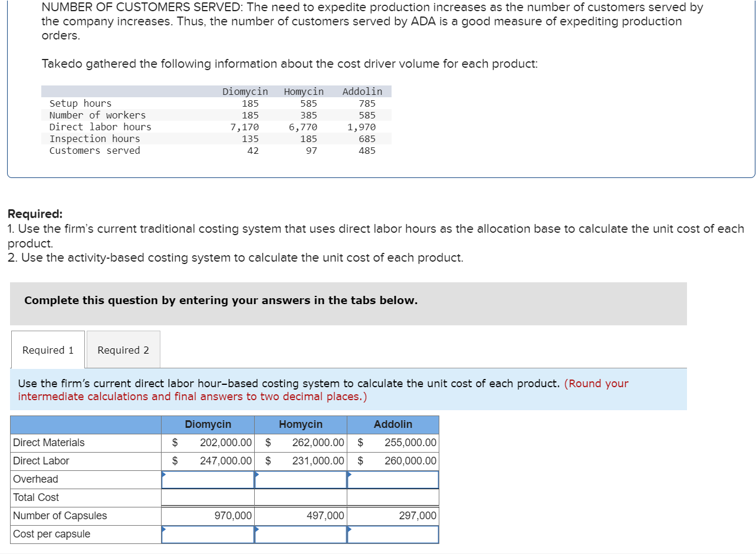Click the Overhead row label
The width and height of the screenshot is (756, 554).
click(x=35, y=479)
